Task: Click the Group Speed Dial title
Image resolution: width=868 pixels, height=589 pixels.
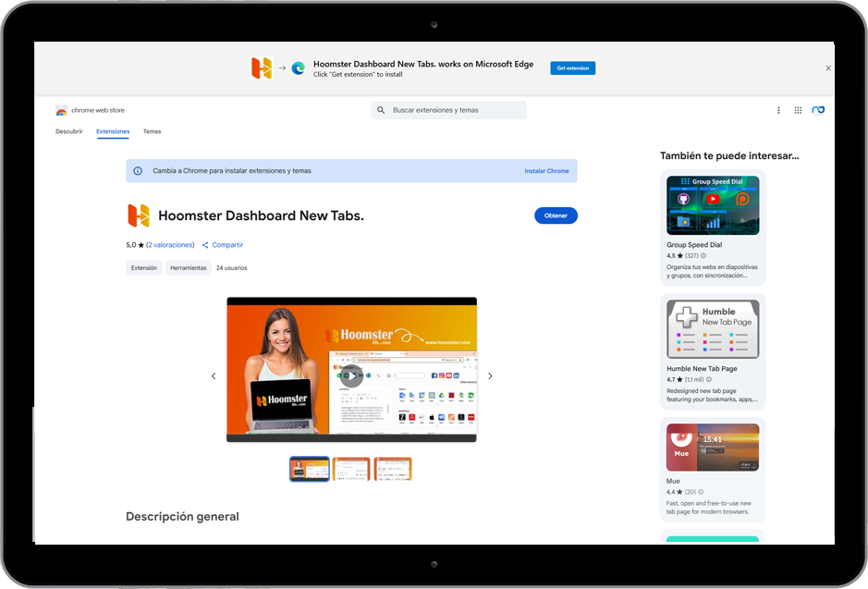Action: (694, 245)
